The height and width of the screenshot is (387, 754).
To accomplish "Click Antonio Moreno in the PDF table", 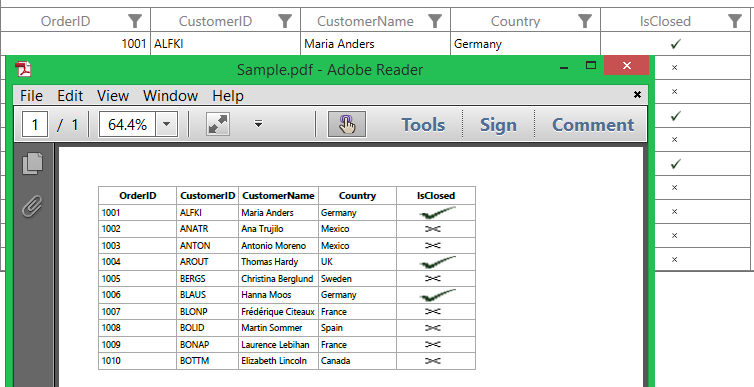I will point(274,246).
